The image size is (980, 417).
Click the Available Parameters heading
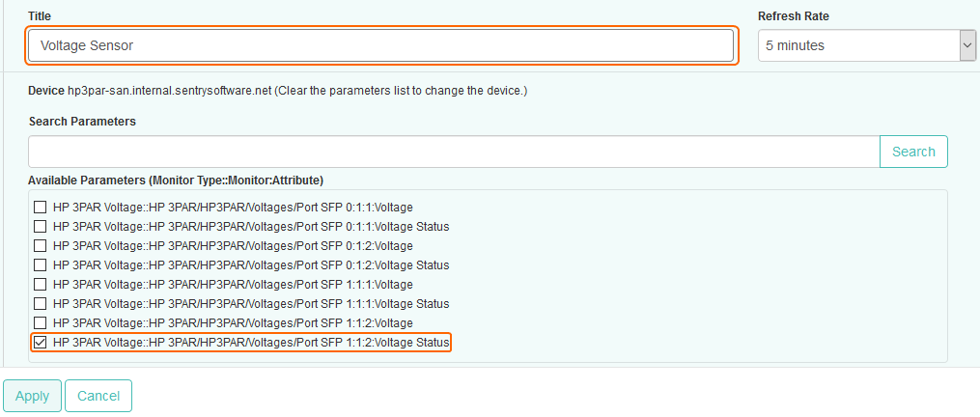click(175, 181)
